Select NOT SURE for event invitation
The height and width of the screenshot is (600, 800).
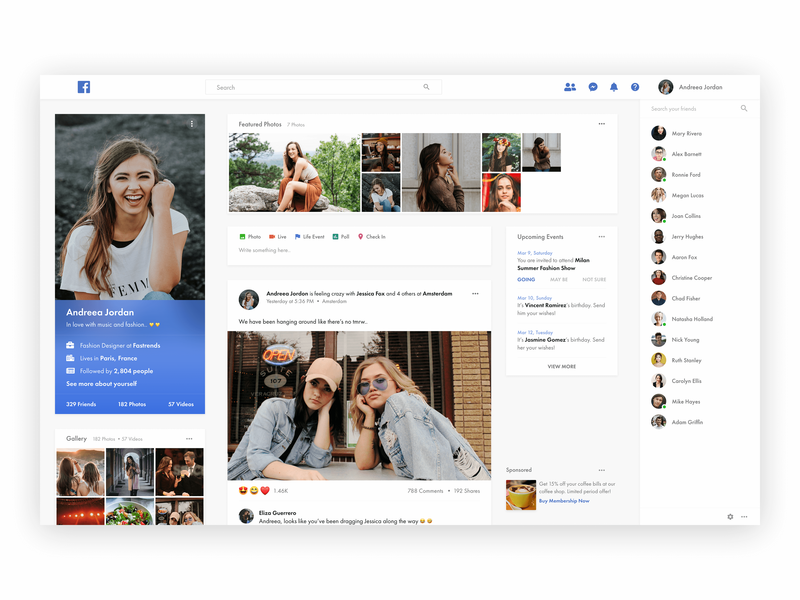[x=594, y=279]
